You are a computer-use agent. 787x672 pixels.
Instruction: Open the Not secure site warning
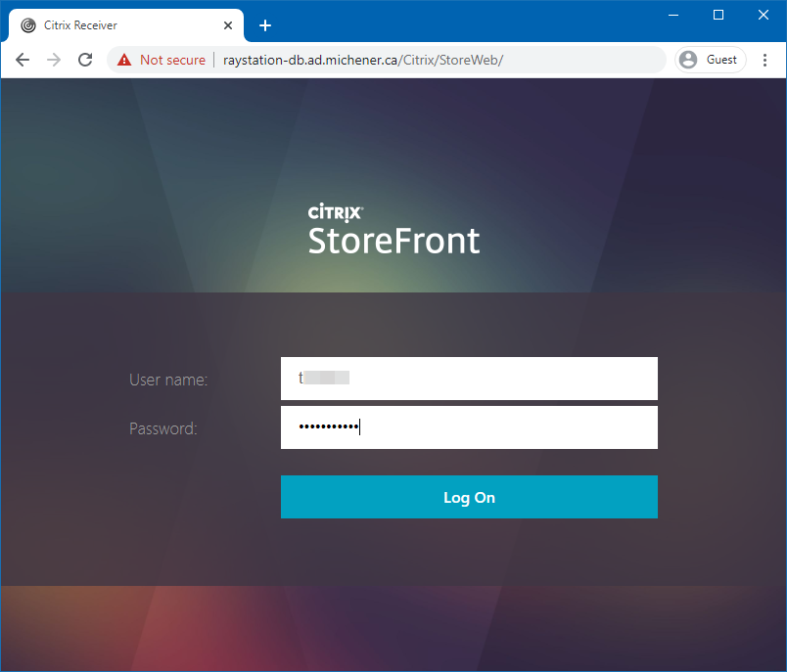pyautogui.click(x=162, y=61)
